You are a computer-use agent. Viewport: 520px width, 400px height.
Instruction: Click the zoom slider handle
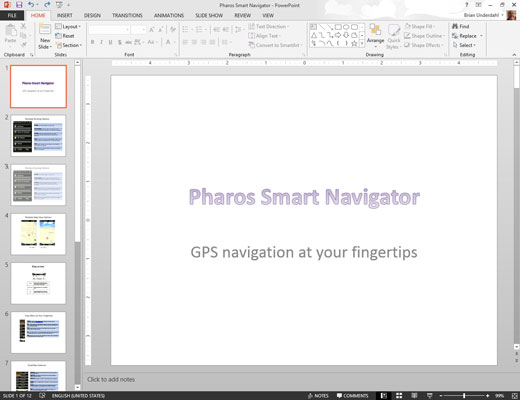(x=464, y=396)
